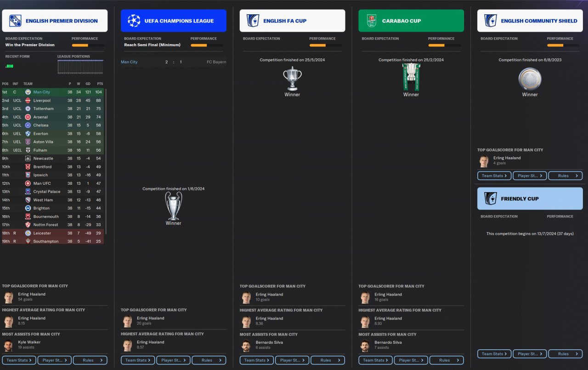Click the Liverpool club badge in table
The width and height of the screenshot is (588, 370).
[x=28, y=100]
